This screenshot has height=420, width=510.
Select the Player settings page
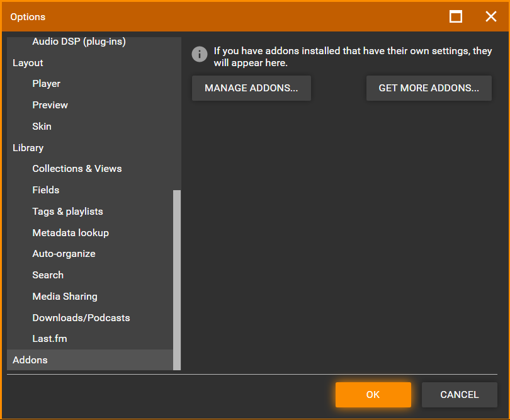[47, 84]
